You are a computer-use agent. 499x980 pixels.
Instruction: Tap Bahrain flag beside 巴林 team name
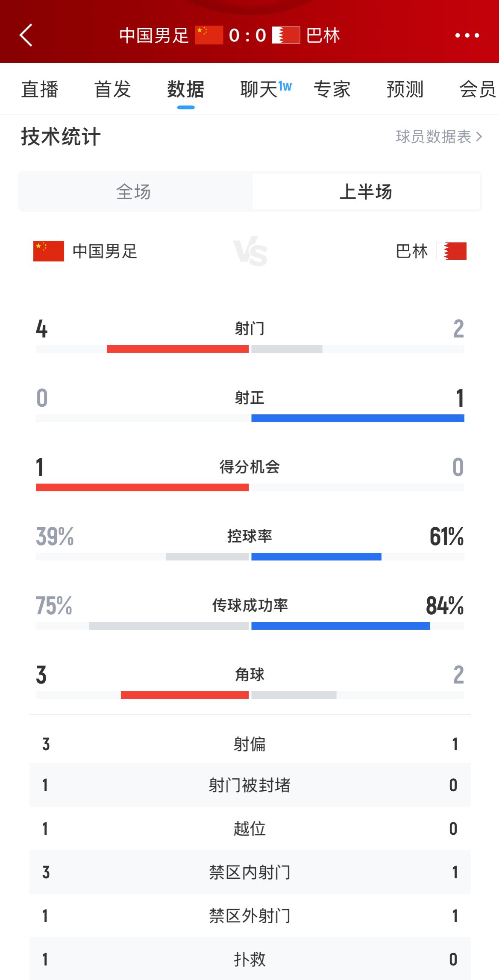[x=452, y=251]
